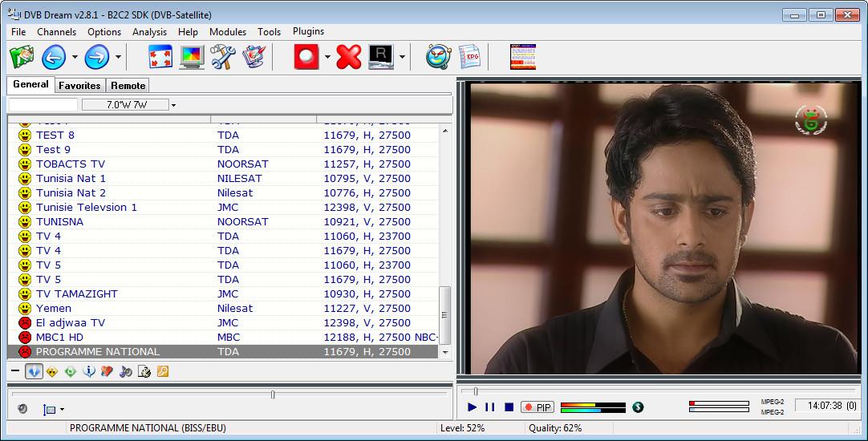Expand the satellite 7.0°W dropdown

[x=173, y=105]
